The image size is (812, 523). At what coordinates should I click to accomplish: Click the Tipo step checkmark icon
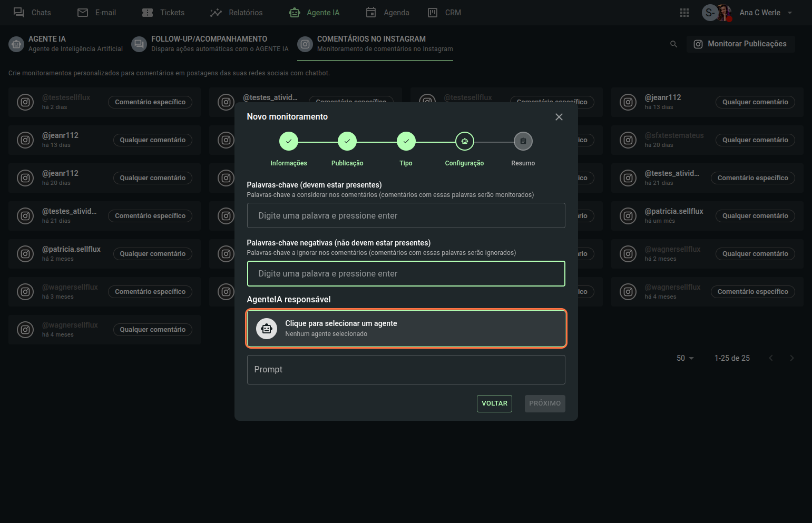406,141
